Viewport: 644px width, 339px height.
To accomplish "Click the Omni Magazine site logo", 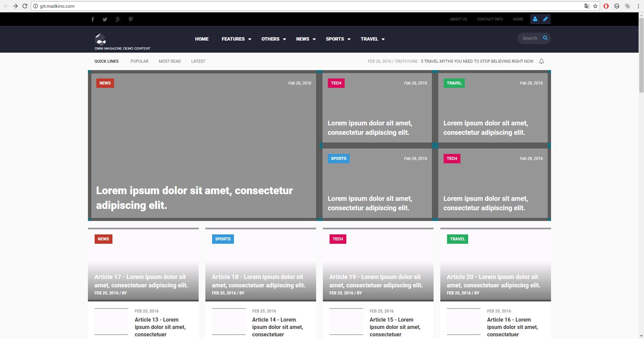I will click(x=100, y=39).
